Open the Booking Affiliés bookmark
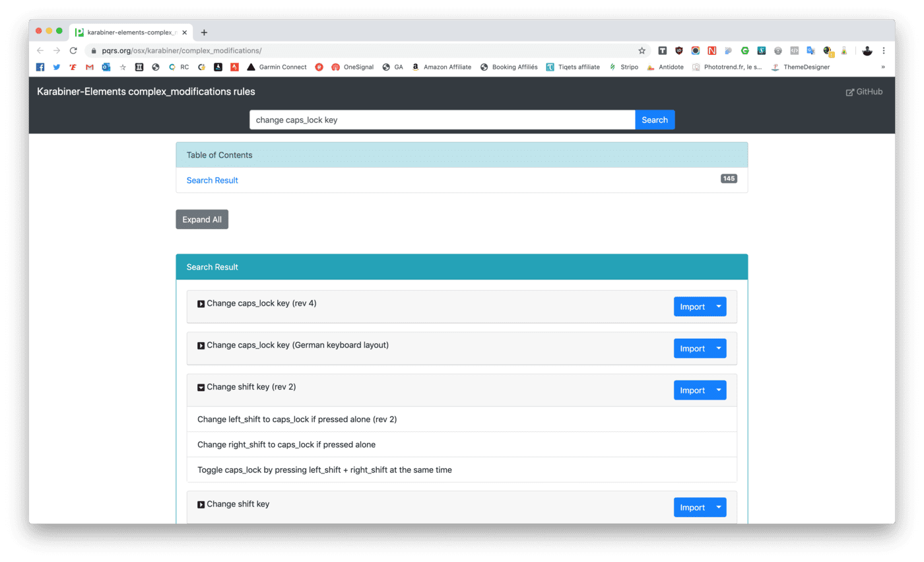Screen dimensions: 924x562 [x=509, y=67]
